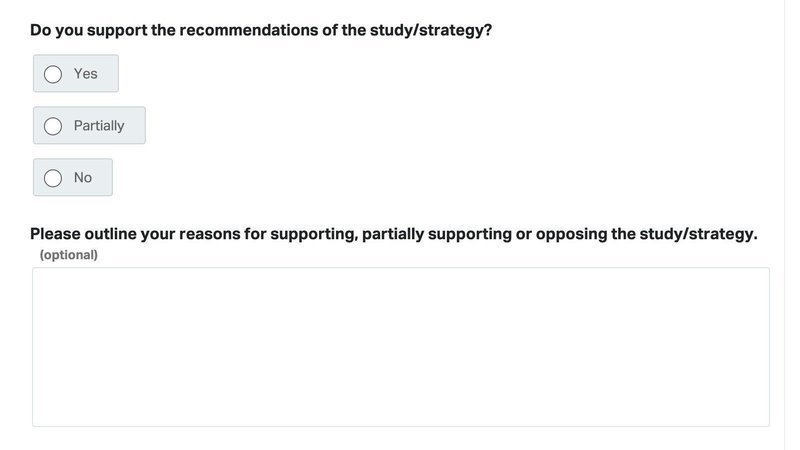Indicate partial support via the Partially circle
This screenshot has height=450, width=800.
53,126
